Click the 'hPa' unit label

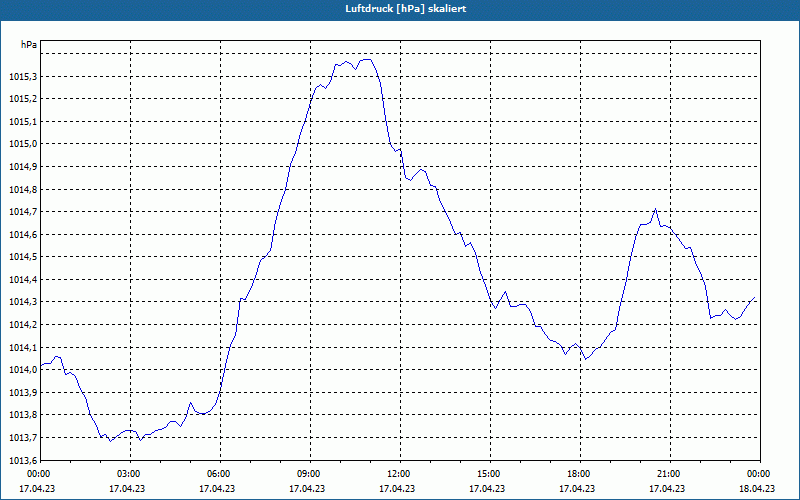pyautogui.click(x=29, y=45)
